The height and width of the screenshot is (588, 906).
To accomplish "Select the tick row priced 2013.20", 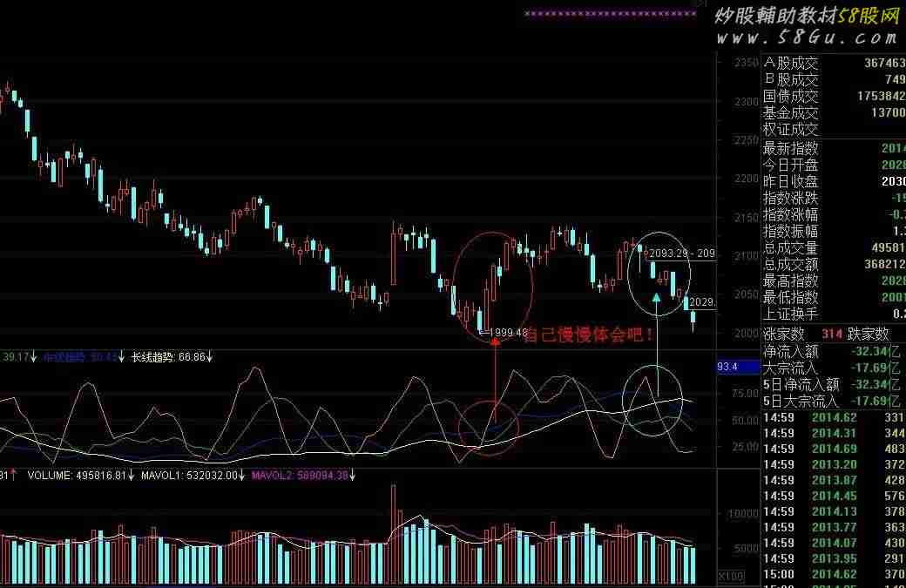I will [835, 464].
